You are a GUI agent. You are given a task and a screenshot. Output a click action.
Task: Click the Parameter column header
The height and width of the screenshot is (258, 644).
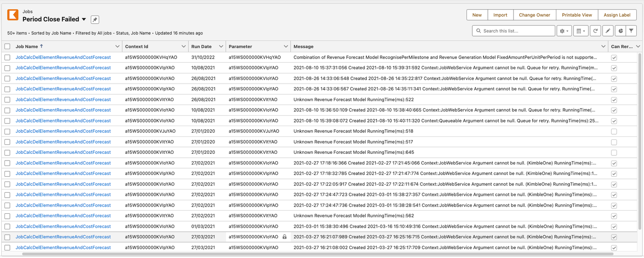click(x=240, y=47)
